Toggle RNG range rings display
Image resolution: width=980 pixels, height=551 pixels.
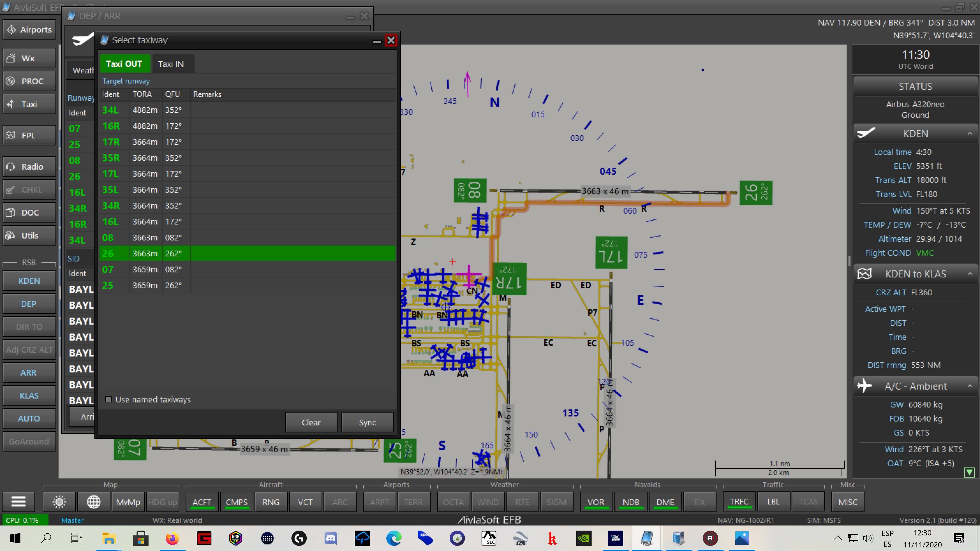point(271,502)
